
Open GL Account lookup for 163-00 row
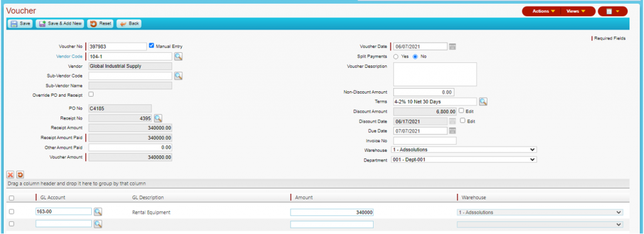coord(97,212)
